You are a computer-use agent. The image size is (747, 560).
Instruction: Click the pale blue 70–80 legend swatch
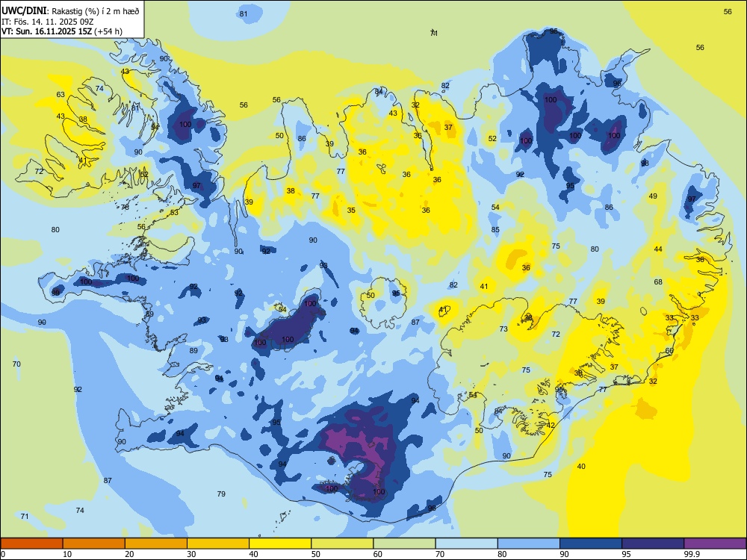tap(466, 544)
